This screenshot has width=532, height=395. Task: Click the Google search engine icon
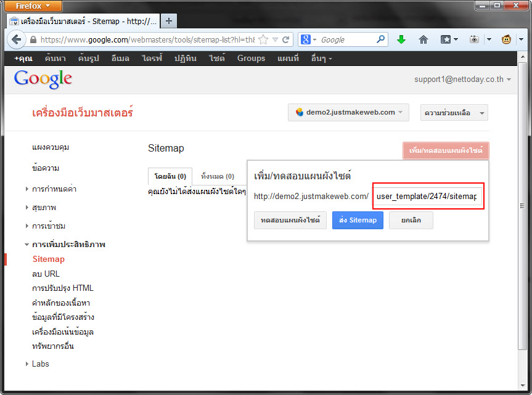pyautogui.click(x=305, y=39)
